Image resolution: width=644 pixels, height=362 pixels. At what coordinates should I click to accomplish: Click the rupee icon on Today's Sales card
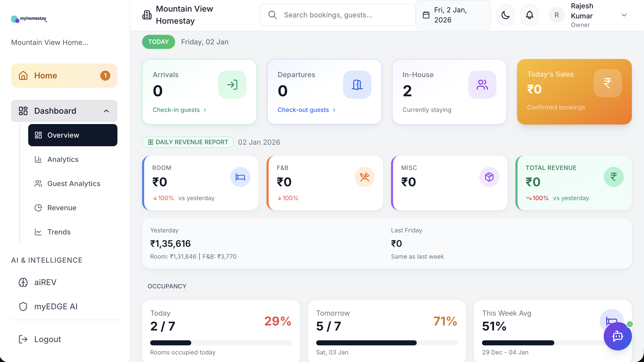(x=607, y=83)
